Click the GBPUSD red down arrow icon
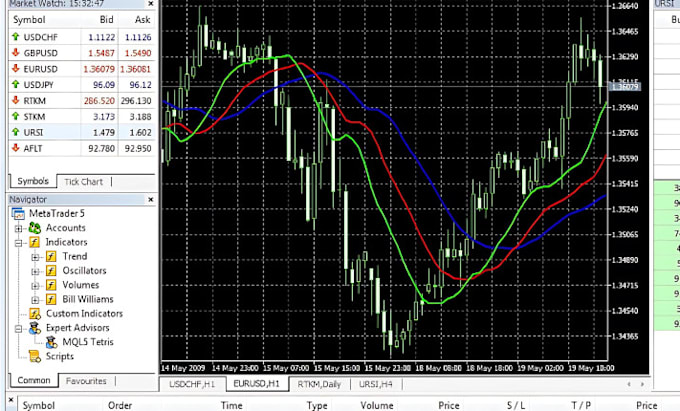680x411 pixels. 16,52
